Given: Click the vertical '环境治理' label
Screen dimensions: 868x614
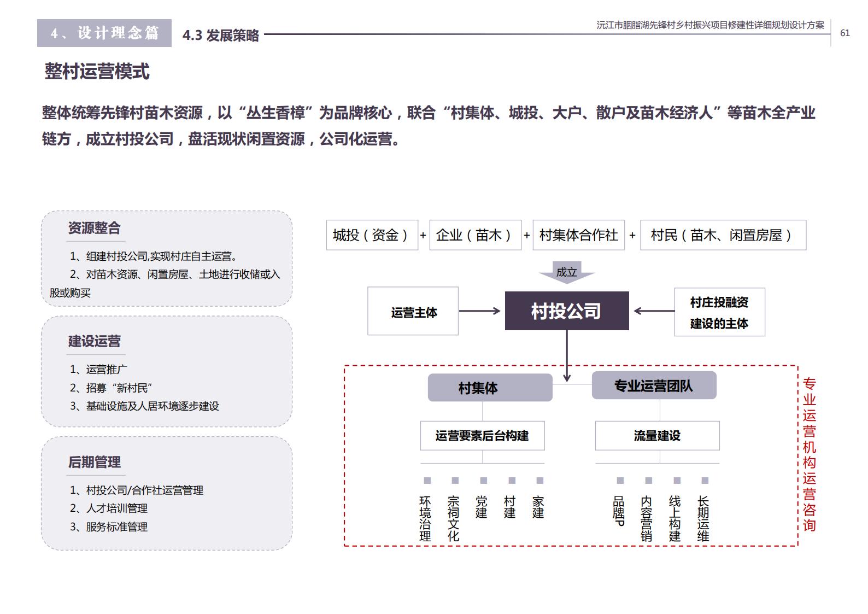Looking at the screenshot, I should [425, 519].
